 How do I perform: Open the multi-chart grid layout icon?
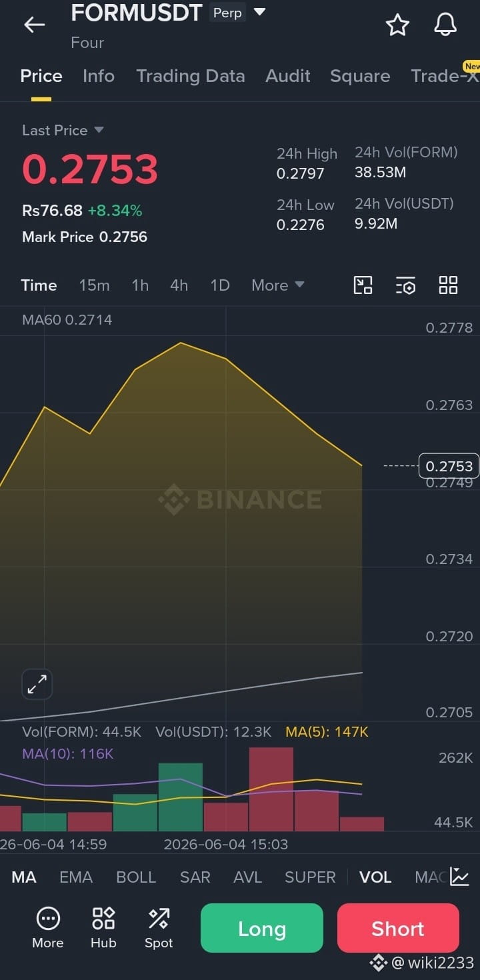click(448, 285)
